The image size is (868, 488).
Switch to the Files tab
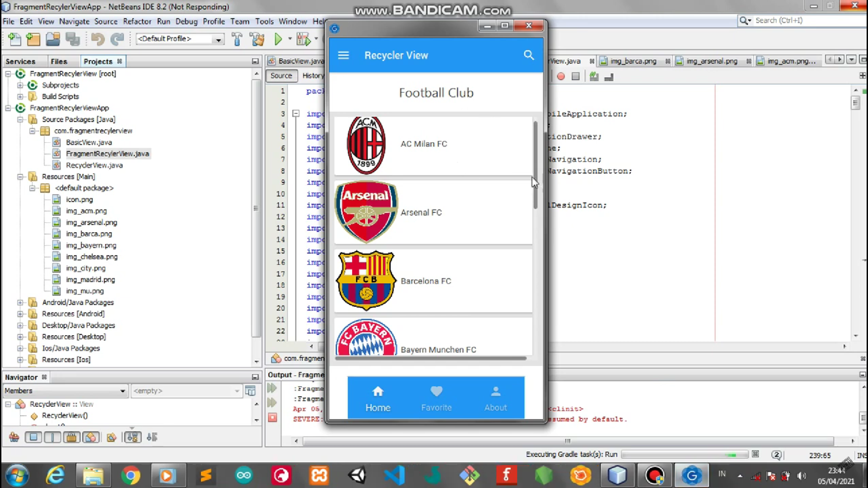(x=59, y=61)
